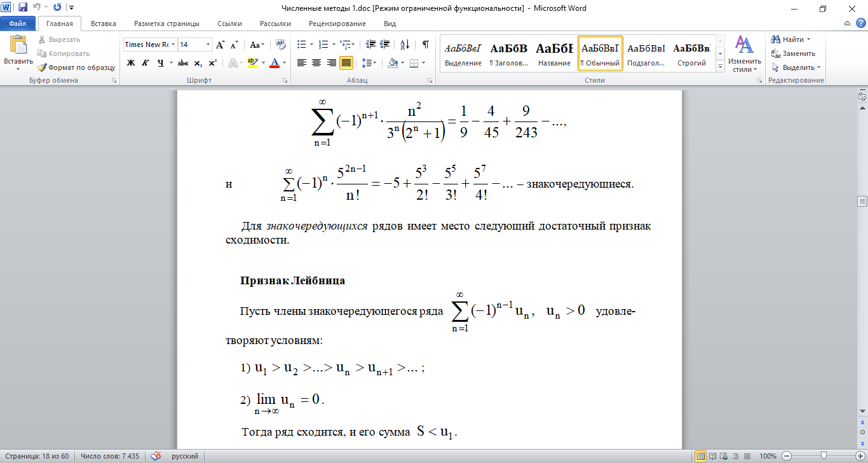
Task: Click the Sort (А-Я) icon
Action: 405,45
